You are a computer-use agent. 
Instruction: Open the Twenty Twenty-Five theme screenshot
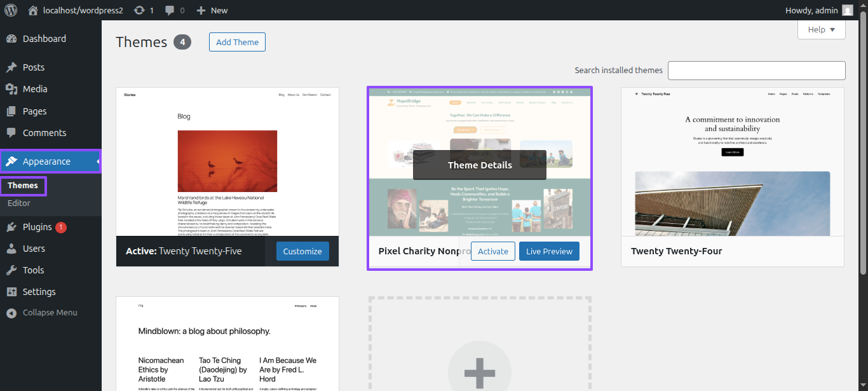point(227,162)
